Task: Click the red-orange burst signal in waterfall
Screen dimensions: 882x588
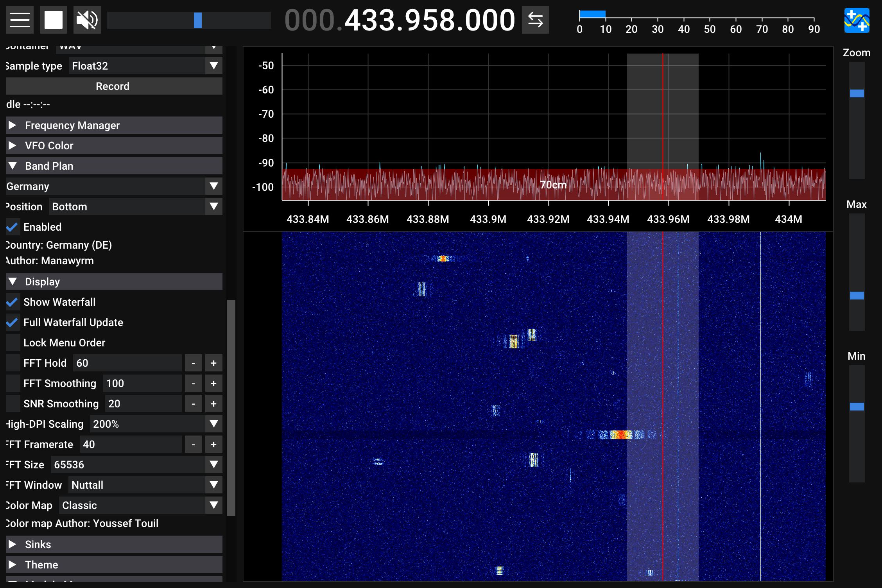Action: click(621, 434)
